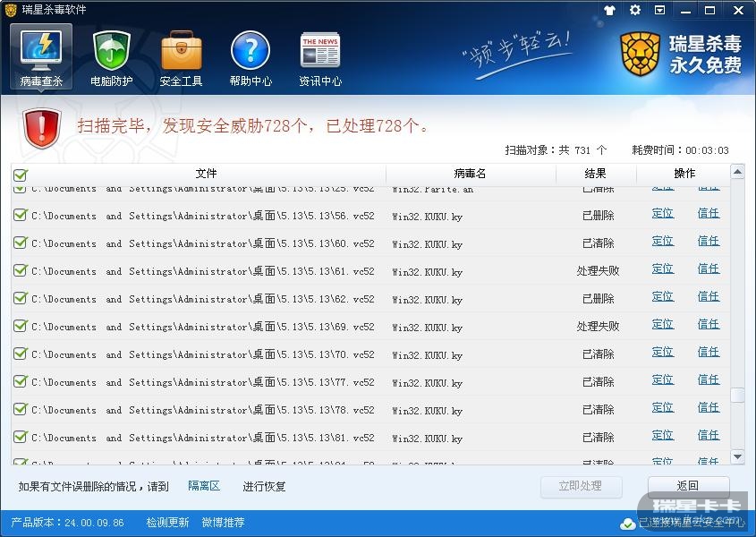
Task: Click 信任 for file 78.vc52
Action: (x=709, y=408)
